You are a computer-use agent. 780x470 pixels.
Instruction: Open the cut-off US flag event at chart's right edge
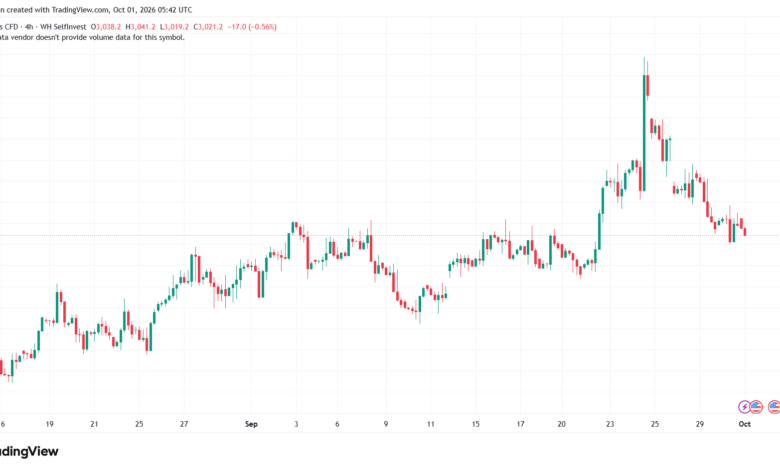(775, 407)
